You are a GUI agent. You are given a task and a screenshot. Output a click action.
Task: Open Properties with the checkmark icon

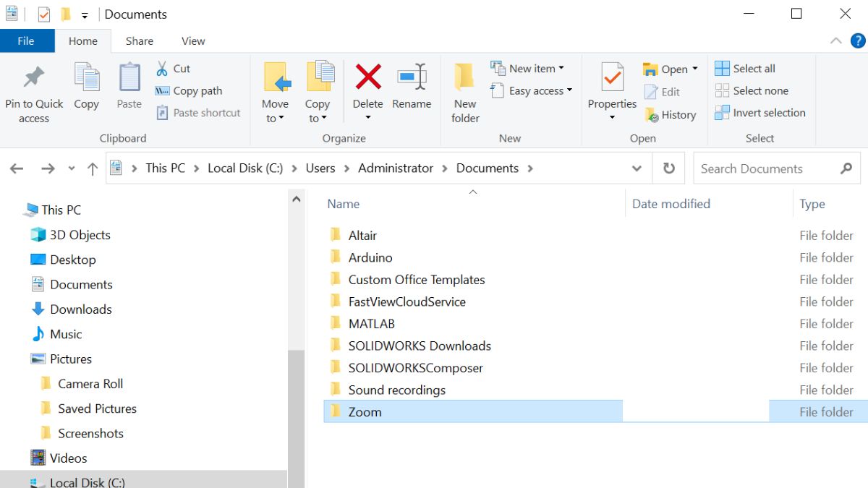[x=612, y=85]
